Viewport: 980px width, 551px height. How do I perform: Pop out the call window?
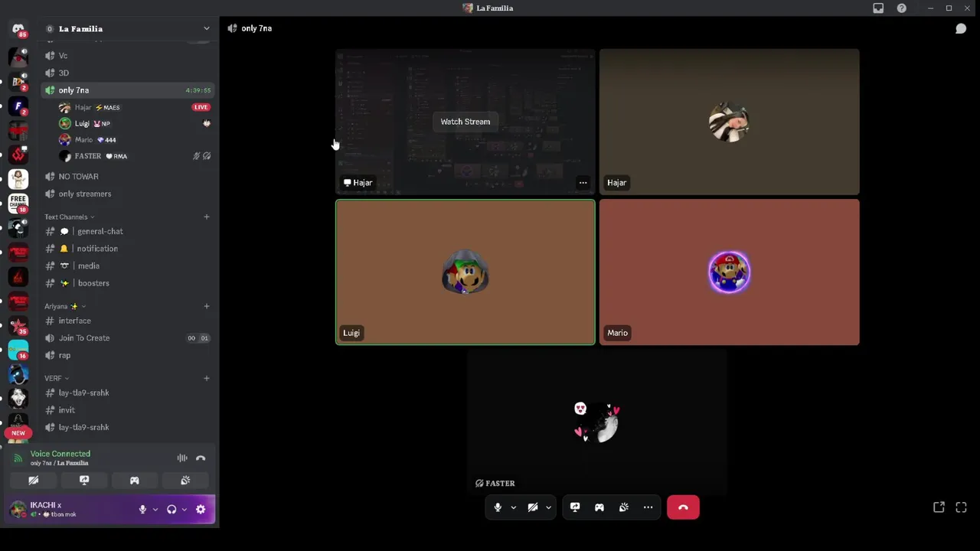pyautogui.click(x=939, y=507)
